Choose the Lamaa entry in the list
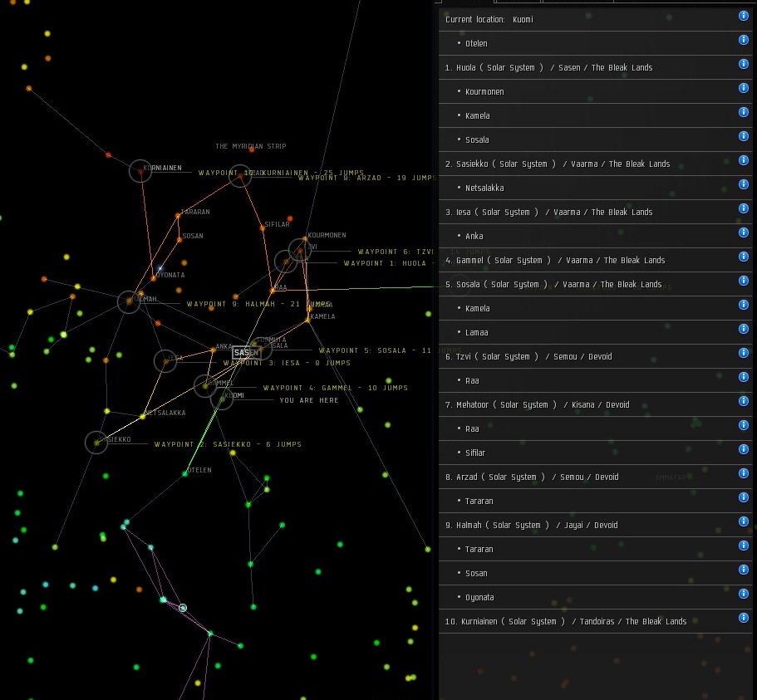 [x=477, y=332]
